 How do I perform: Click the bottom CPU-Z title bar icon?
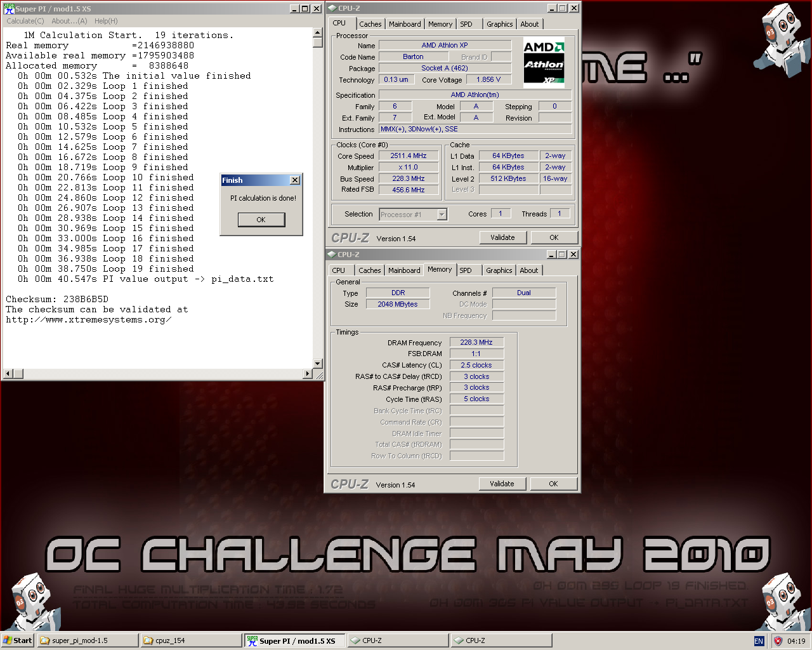click(x=331, y=255)
